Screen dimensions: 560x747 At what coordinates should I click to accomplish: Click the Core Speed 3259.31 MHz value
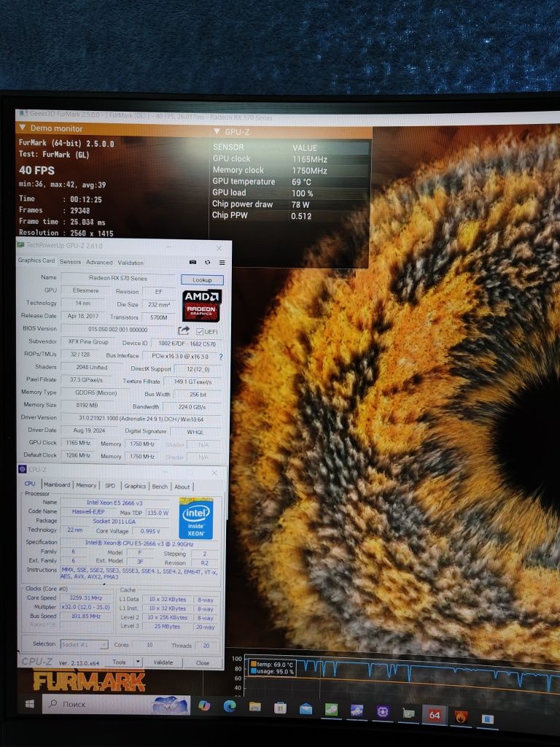point(86,598)
